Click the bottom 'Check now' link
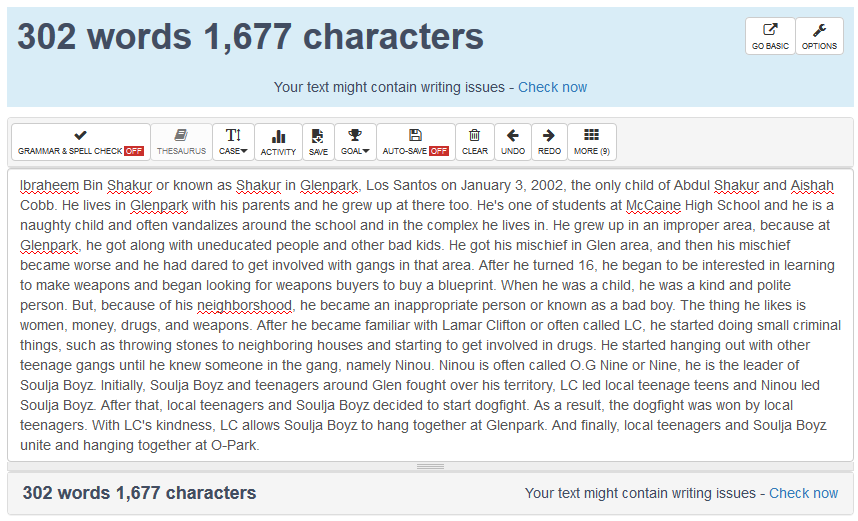Image resolution: width=858 pixels, height=521 pixels. [x=803, y=493]
